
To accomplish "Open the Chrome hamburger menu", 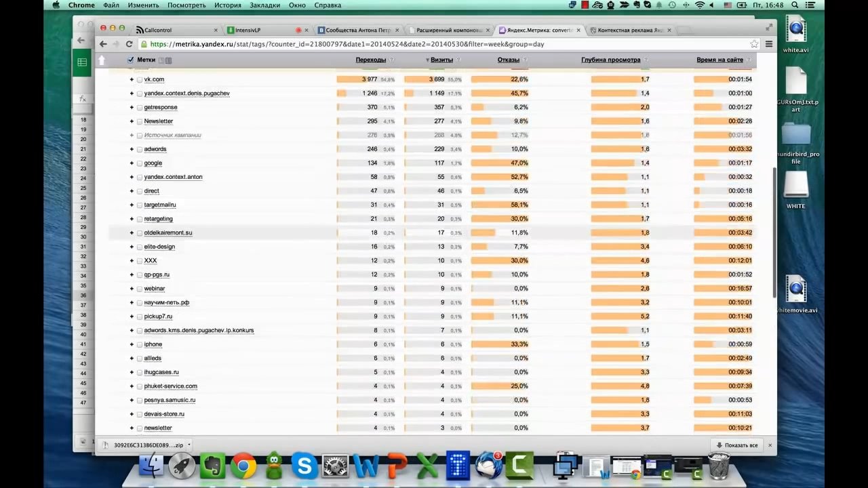I will pos(769,44).
